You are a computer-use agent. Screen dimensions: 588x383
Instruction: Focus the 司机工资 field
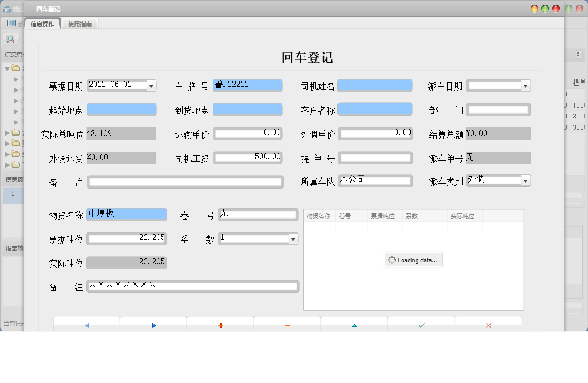(x=247, y=157)
